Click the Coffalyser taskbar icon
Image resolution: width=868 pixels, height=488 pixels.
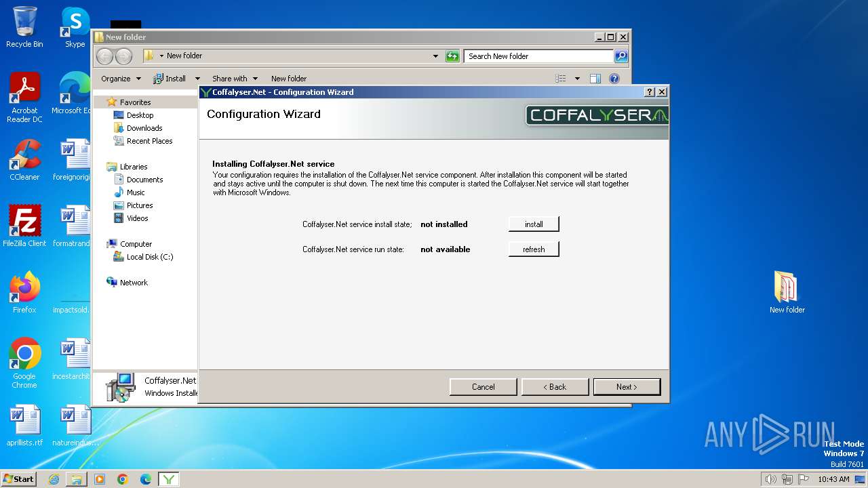click(169, 479)
